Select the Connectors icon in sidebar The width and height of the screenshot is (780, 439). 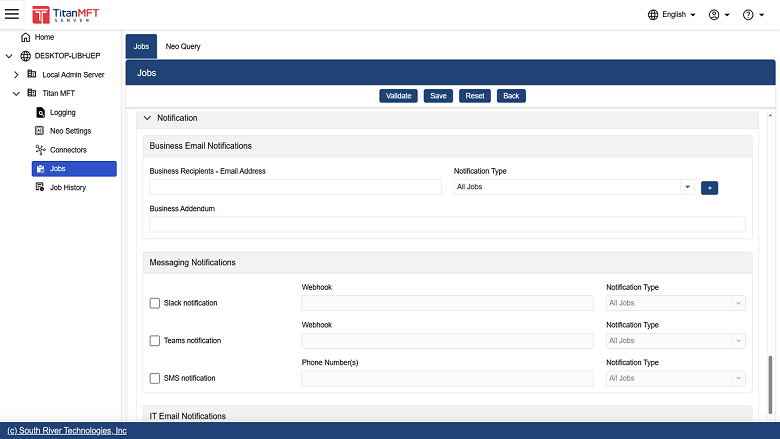pyautogui.click(x=40, y=150)
